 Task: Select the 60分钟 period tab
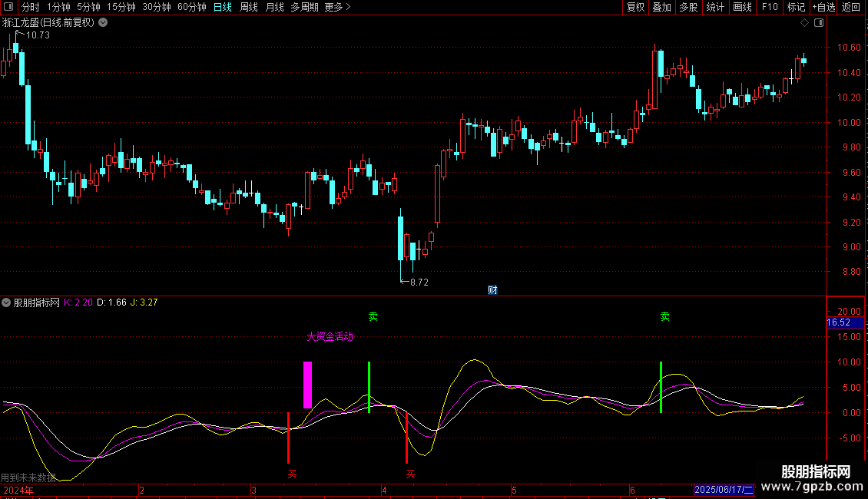(x=192, y=7)
